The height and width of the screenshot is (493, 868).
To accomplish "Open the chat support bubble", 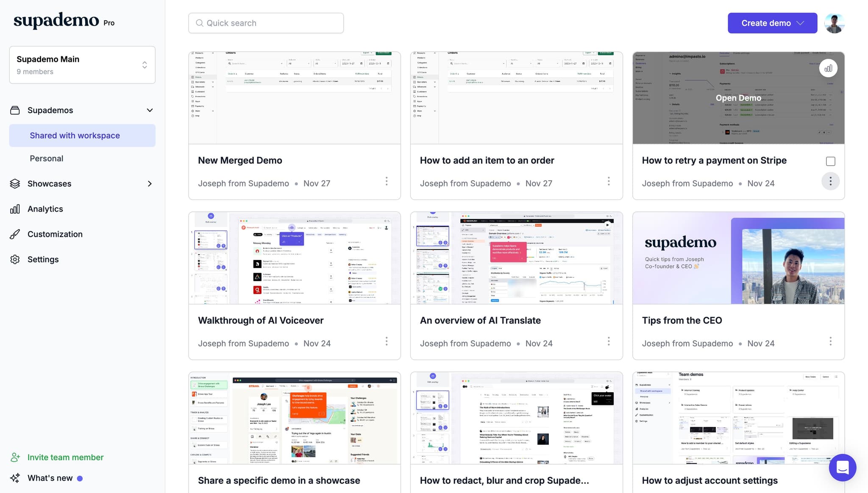I will tap(842, 467).
